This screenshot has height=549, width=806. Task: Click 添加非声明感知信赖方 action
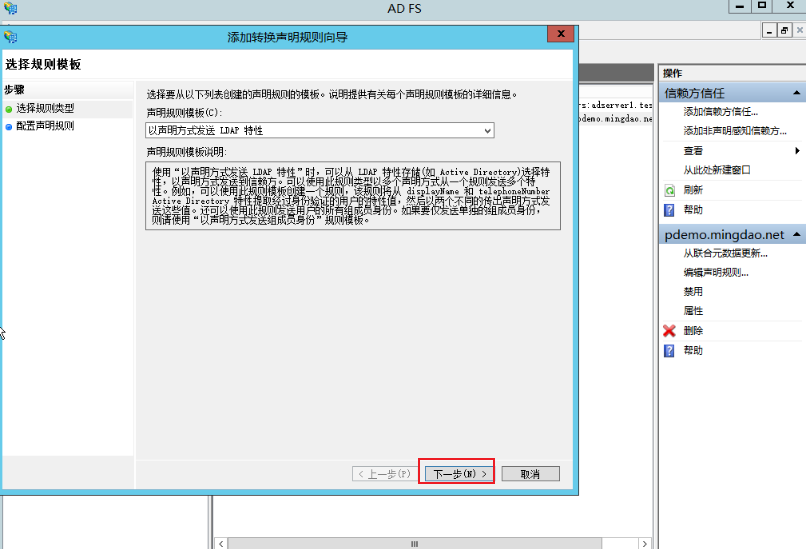point(735,131)
